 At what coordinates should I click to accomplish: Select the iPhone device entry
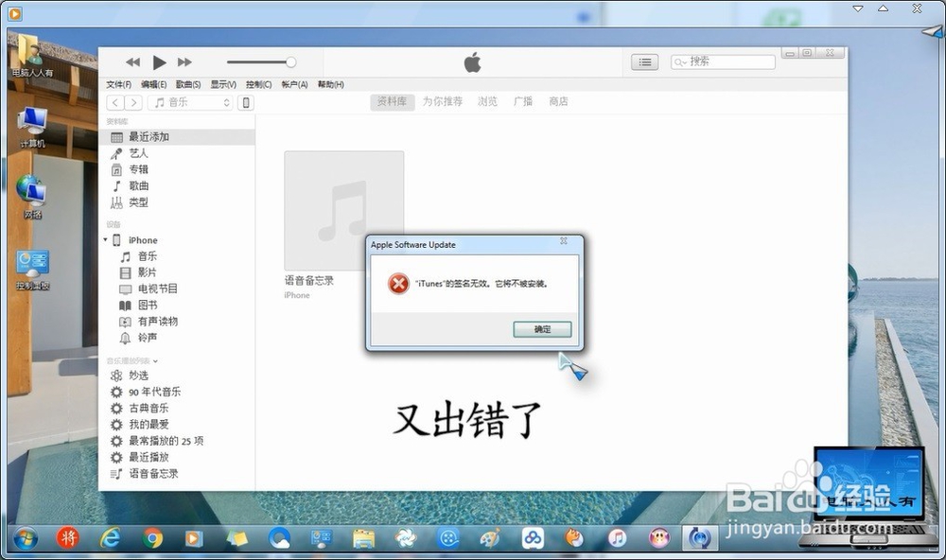[x=143, y=240]
